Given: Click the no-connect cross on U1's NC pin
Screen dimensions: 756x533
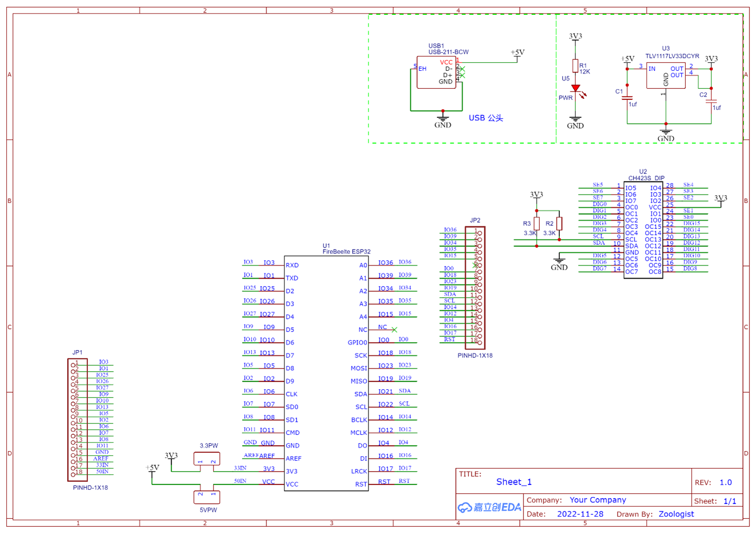Looking at the screenshot, I should coord(394,329).
